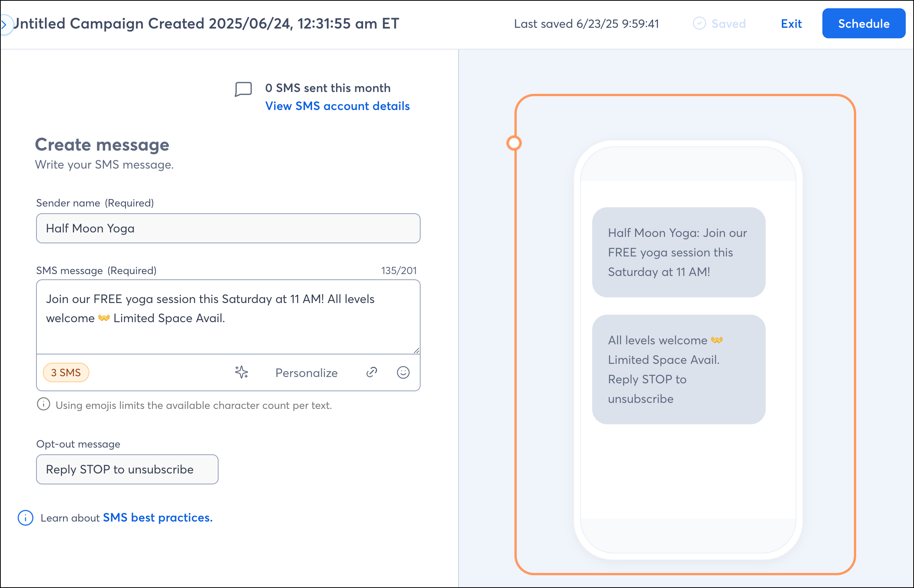This screenshot has width=914, height=588.
Task: Exit the campaign editor
Action: tap(791, 24)
